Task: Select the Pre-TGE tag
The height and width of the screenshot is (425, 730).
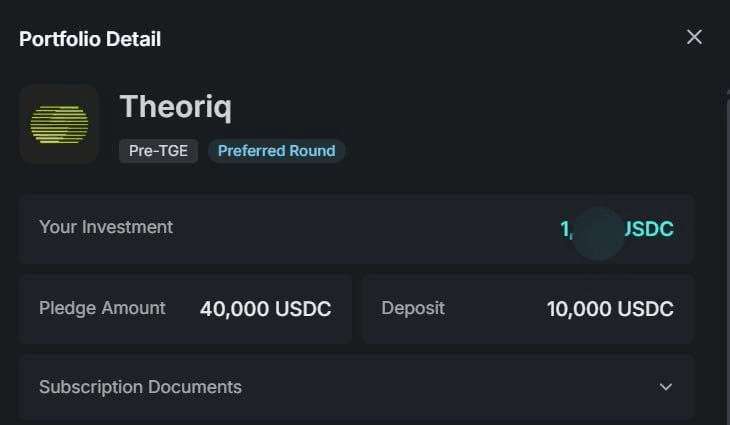Action: point(158,151)
